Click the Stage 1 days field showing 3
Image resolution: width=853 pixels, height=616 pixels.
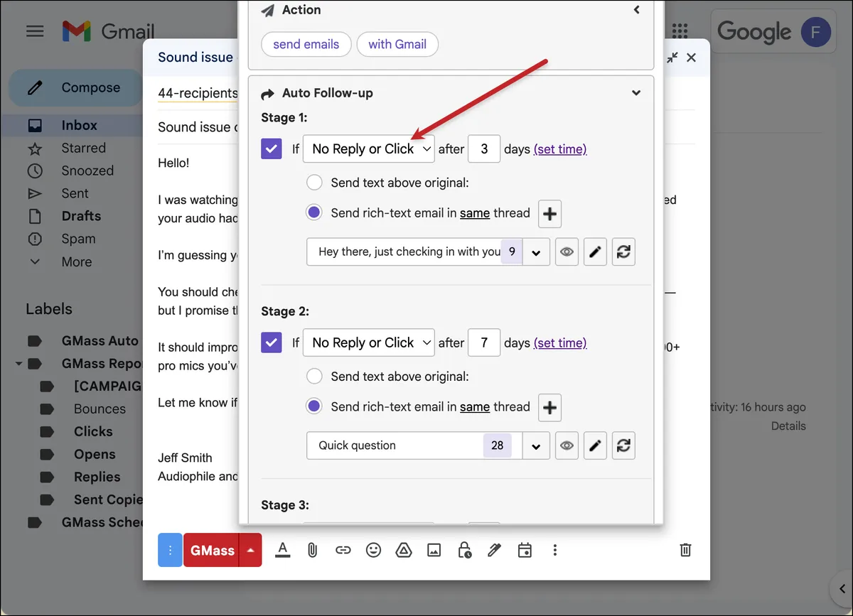point(484,149)
